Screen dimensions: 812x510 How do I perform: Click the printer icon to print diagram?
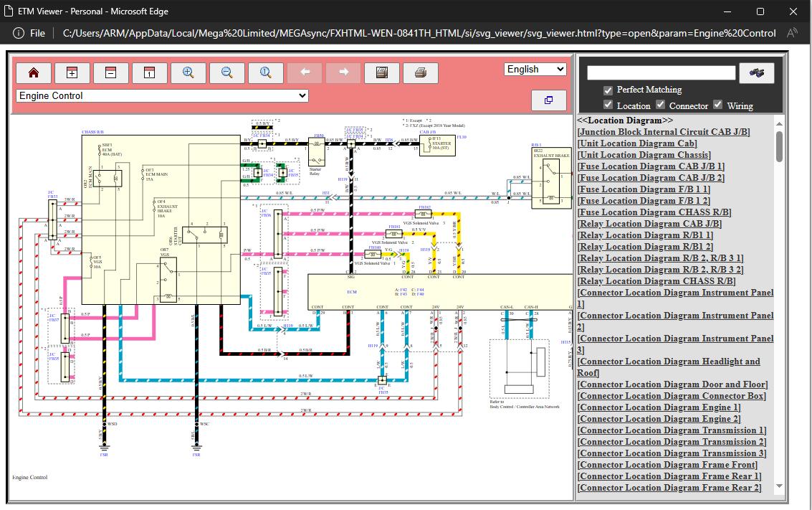coord(421,72)
